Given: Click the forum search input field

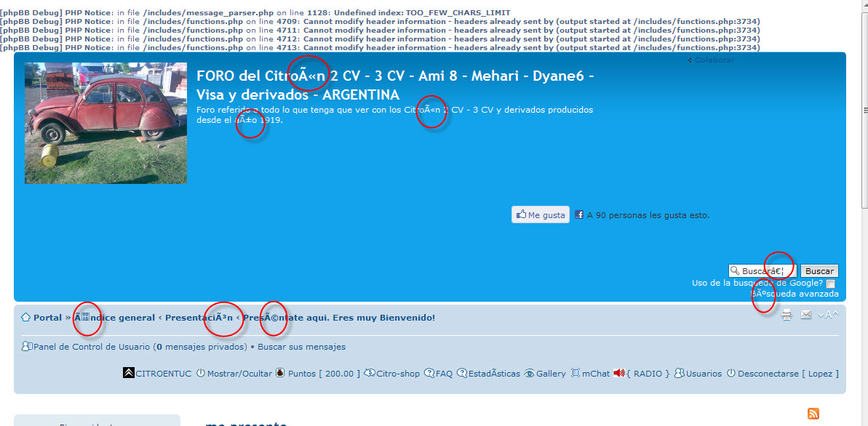Looking at the screenshot, I should (762, 270).
